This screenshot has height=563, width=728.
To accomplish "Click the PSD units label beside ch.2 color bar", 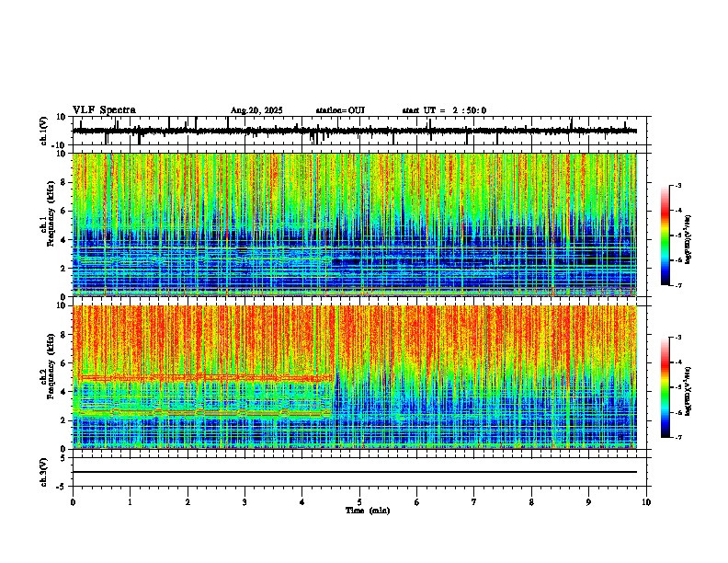I will (x=688, y=391).
